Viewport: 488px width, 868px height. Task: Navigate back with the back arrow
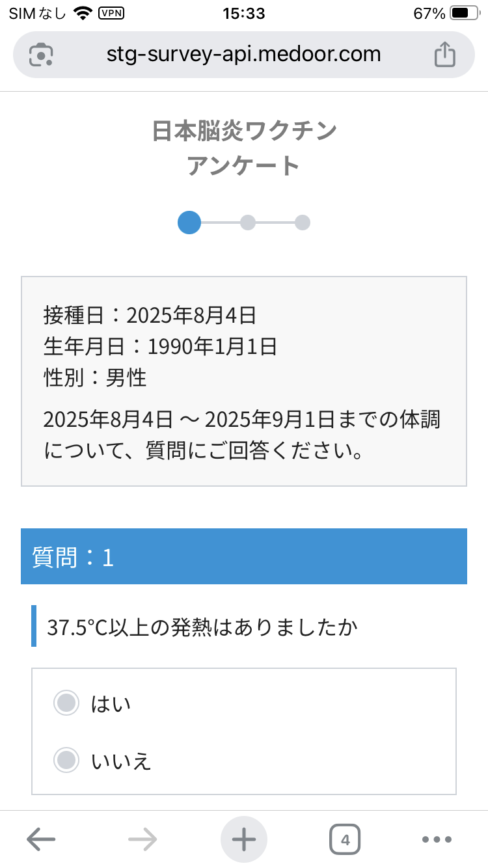tap(40, 839)
